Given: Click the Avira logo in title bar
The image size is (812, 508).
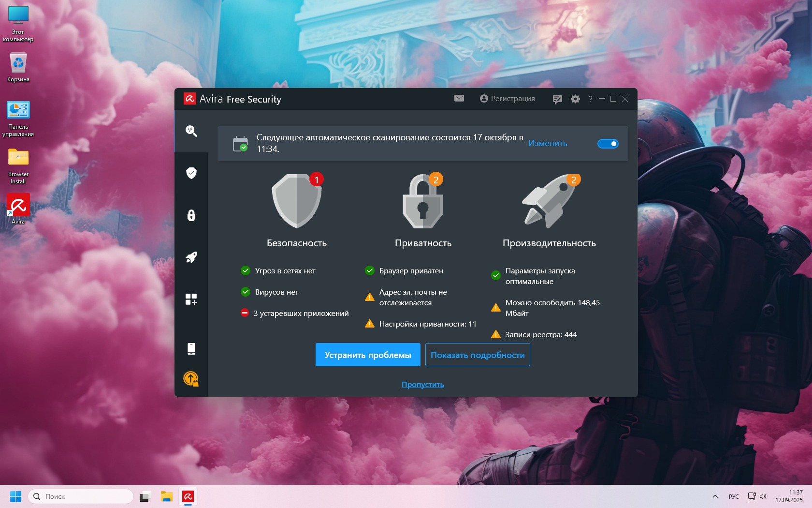Looking at the screenshot, I should (x=189, y=99).
